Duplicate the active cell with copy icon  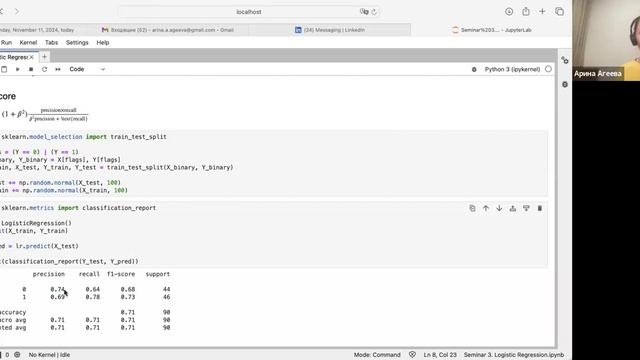point(472,208)
